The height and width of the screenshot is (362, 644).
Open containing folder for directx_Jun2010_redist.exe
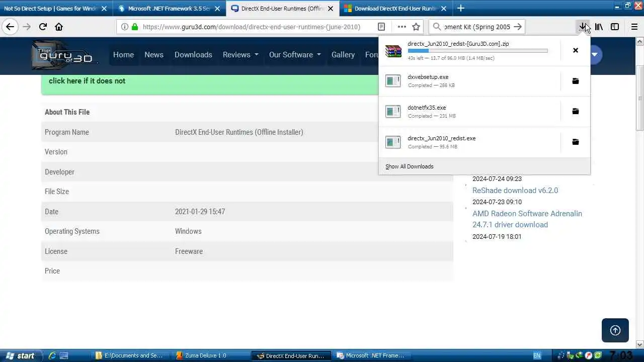point(576,142)
